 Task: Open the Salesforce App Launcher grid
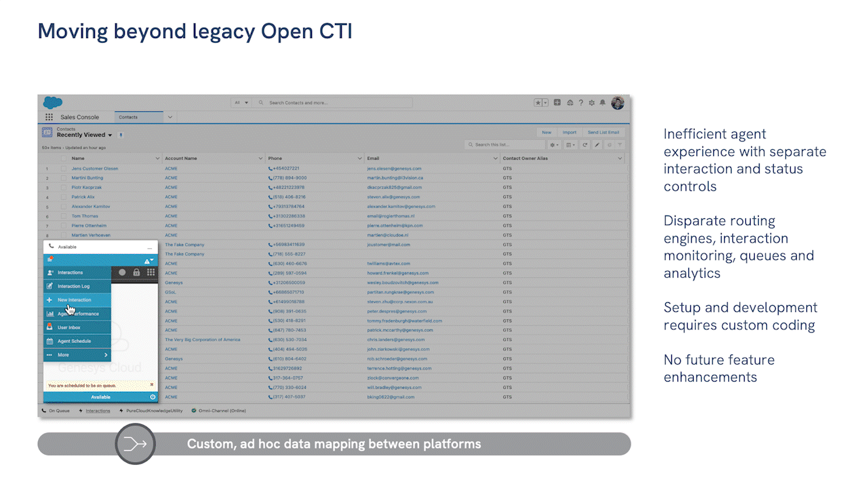point(49,117)
